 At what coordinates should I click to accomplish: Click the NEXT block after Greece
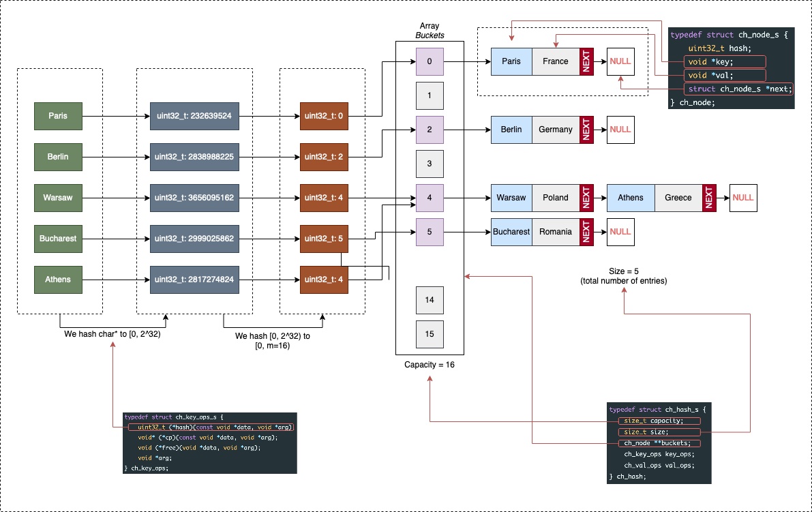pos(709,198)
